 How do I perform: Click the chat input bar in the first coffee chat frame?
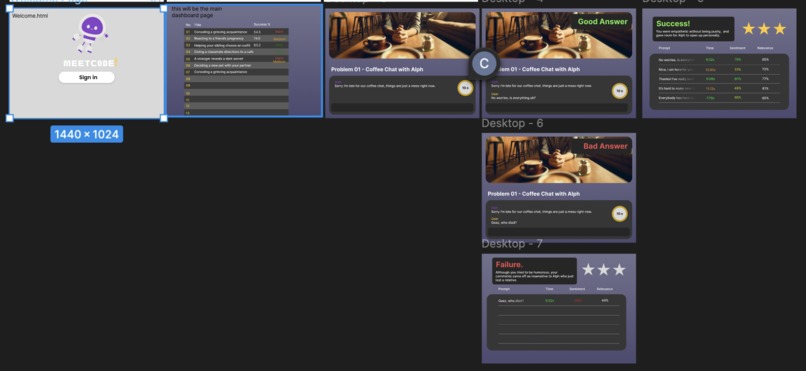coord(402,107)
